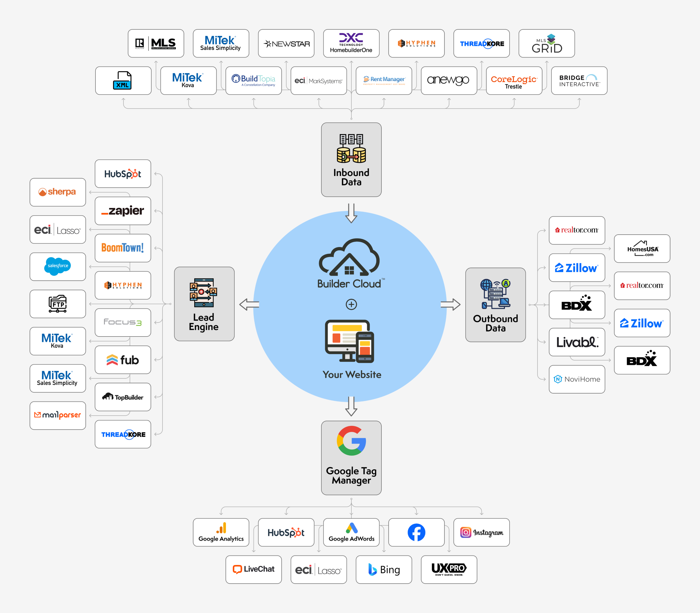
Task: Click the Your Website devices icon
Action: point(349,341)
